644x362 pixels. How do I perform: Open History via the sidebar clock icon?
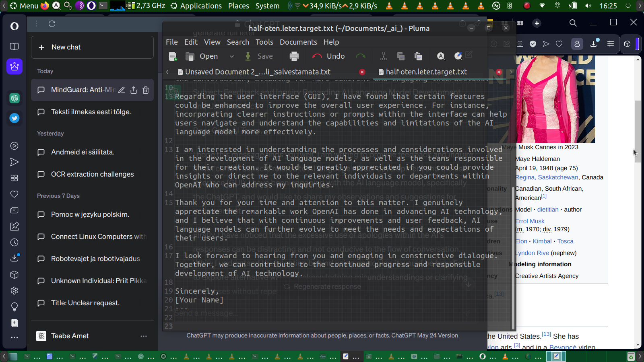pos(14,243)
